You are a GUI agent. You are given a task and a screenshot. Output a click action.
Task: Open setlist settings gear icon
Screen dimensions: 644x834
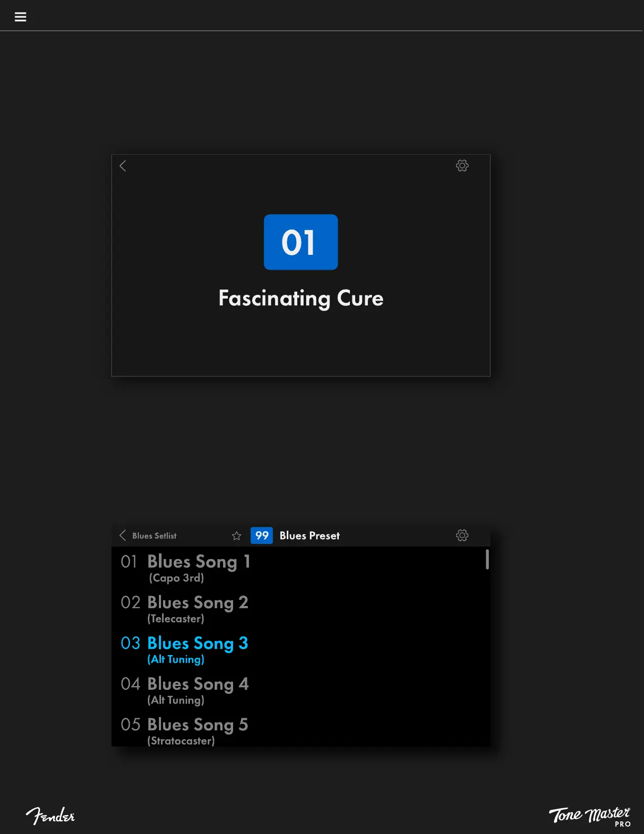click(x=462, y=535)
